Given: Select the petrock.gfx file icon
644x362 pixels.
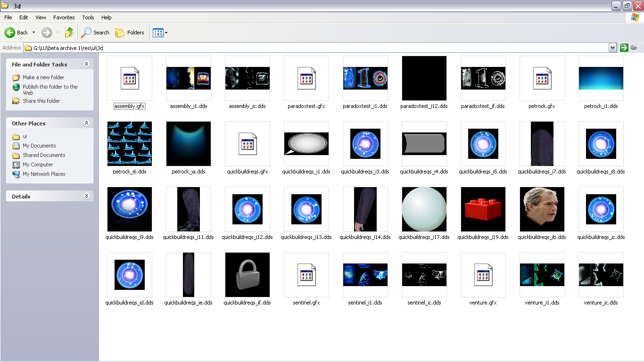Looking at the screenshot, I should tap(542, 78).
